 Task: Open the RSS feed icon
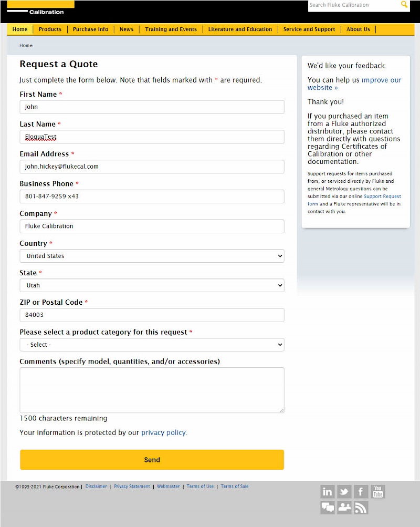coord(361,508)
